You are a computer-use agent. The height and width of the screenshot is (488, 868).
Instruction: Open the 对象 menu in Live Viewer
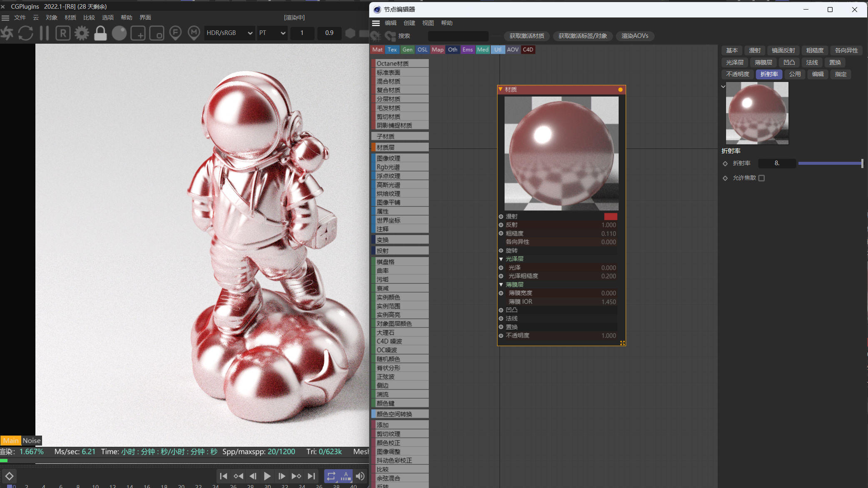pyautogui.click(x=52, y=17)
